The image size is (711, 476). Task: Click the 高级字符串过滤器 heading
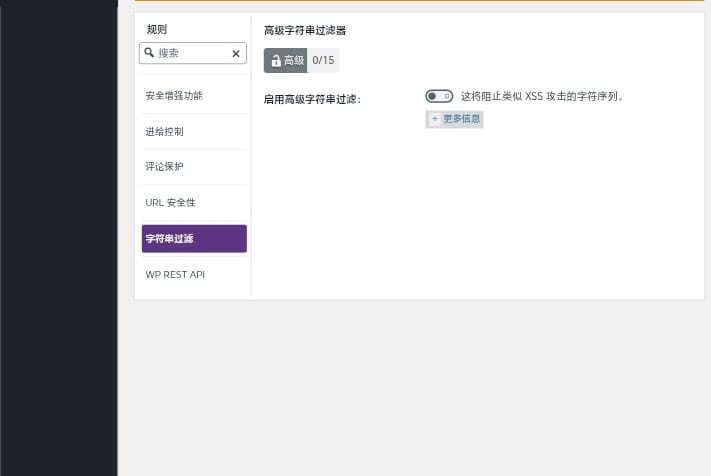pyautogui.click(x=305, y=30)
